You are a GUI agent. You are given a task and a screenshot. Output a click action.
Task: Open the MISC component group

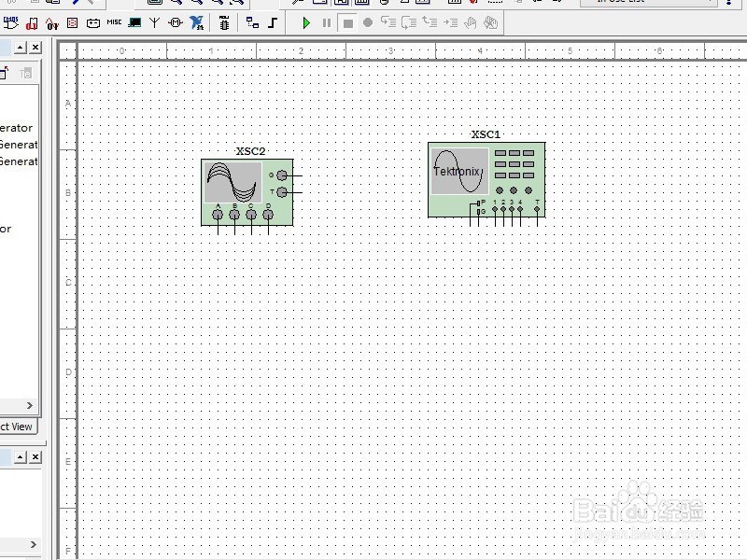coord(114,21)
